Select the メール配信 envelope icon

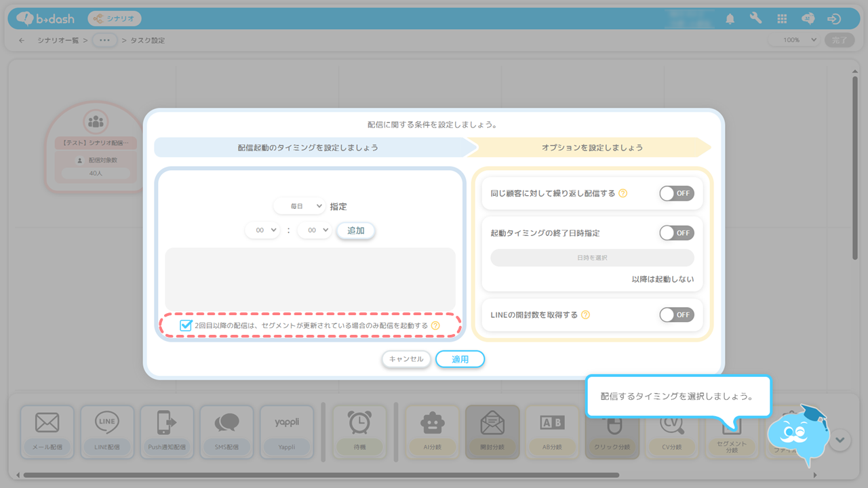pyautogui.click(x=47, y=424)
